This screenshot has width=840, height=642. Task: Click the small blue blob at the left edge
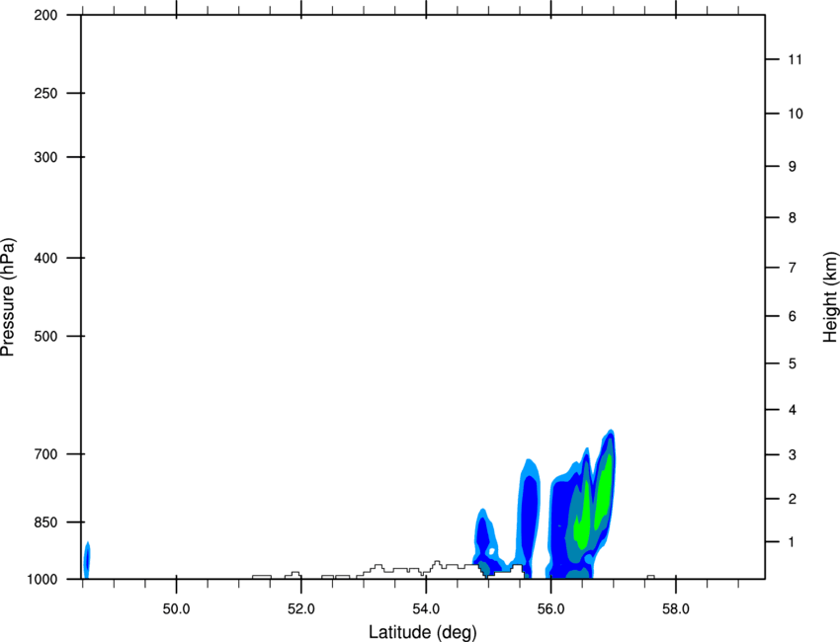[x=86, y=560]
